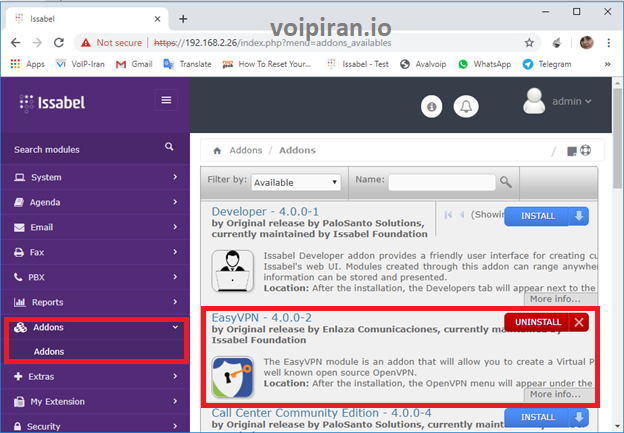624x433 pixels.
Task: Go to first page arrow of addon list
Action: (448, 215)
